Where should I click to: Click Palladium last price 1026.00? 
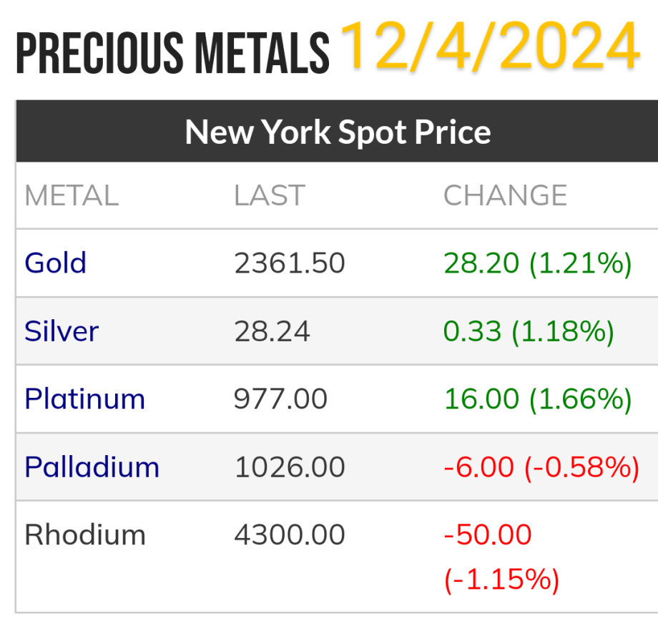[289, 467]
